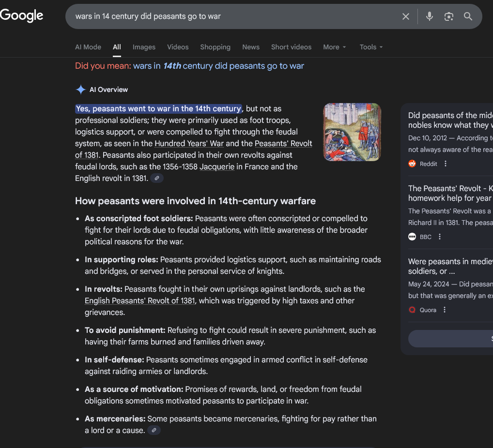493x448 pixels.
Task: Switch to Videos tab
Action: (x=178, y=47)
